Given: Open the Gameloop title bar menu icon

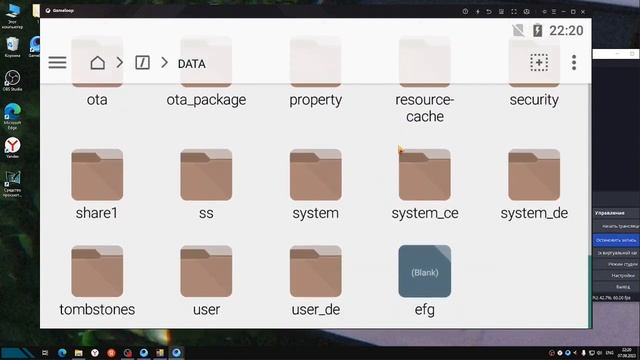Looking at the screenshot, I should tap(554, 11).
